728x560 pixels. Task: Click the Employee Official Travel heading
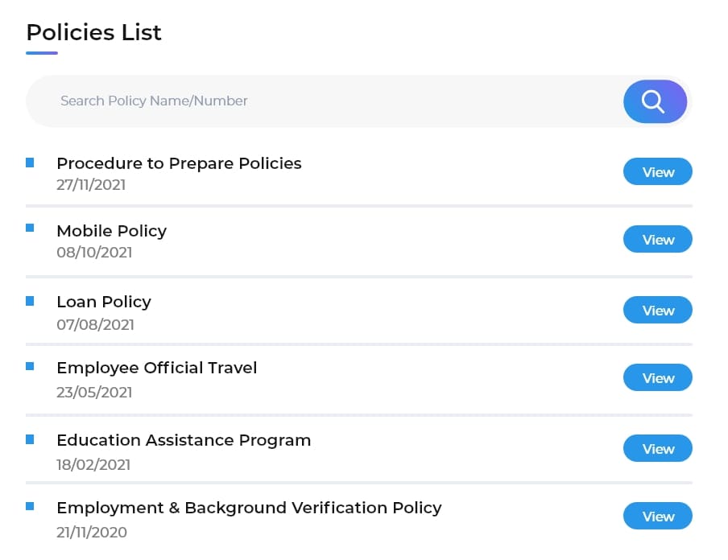pyautogui.click(x=157, y=368)
